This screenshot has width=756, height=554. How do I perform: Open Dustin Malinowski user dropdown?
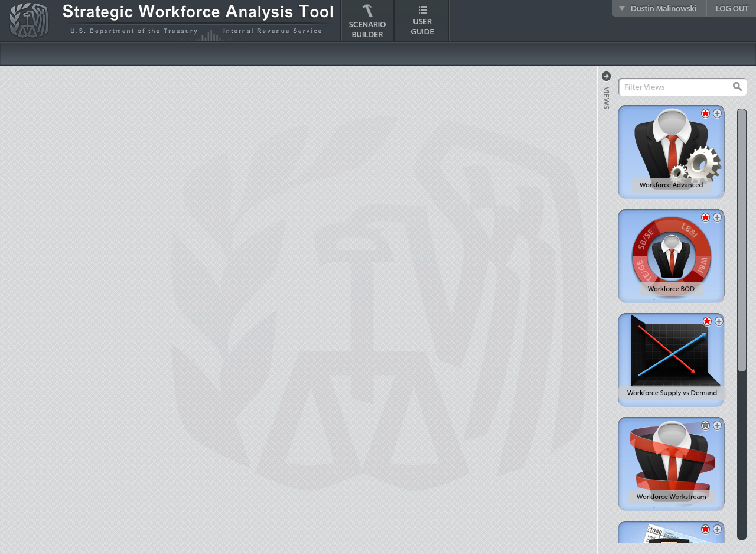coord(659,9)
